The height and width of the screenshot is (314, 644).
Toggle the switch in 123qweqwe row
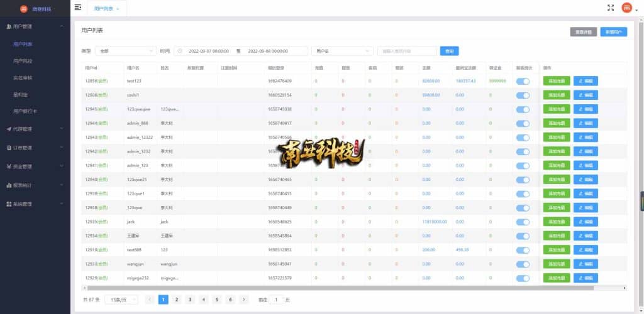coord(523,109)
